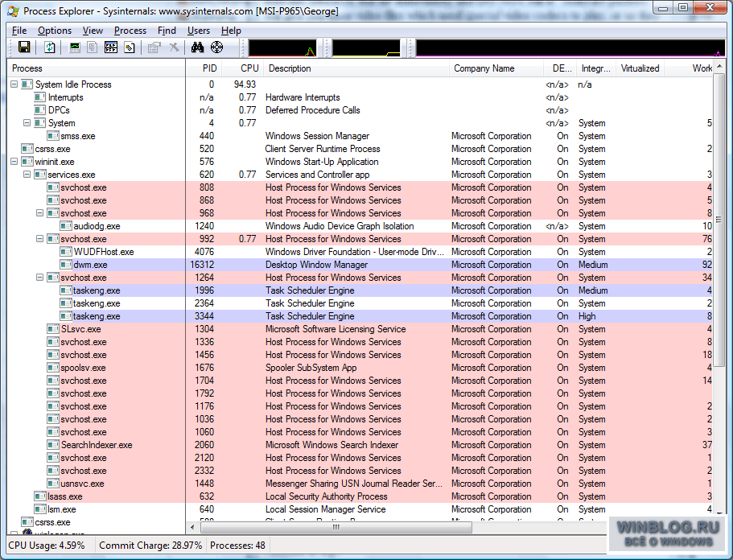This screenshot has width=733, height=560.
Task: Click the horizontal scrollbar left arrow
Action: tap(192, 527)
